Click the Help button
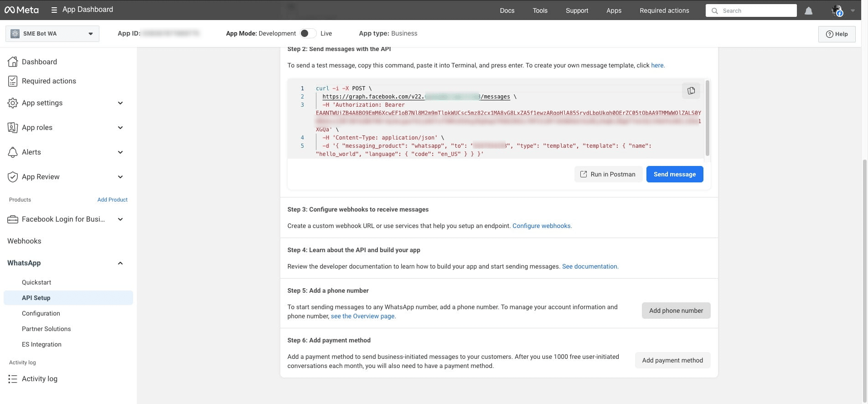 pos(837,34)
